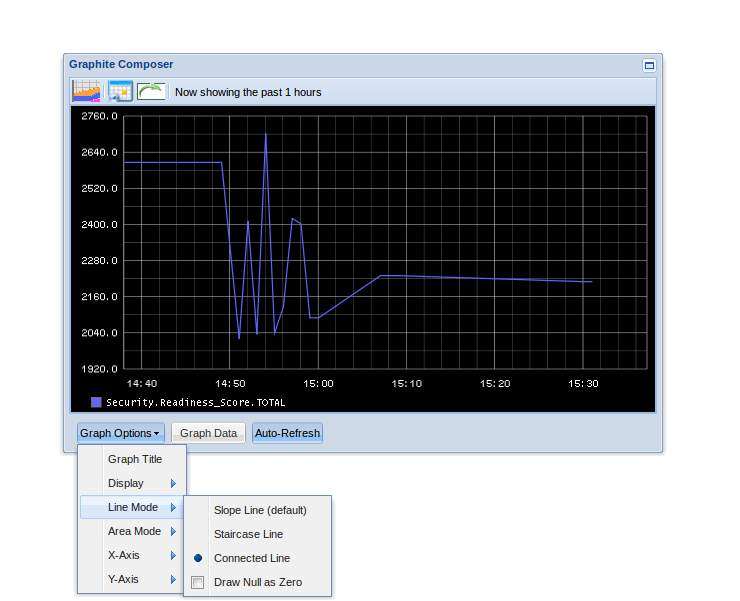Click the blue legend swatch for Security.Readiness_Score.TOTAL
Viewport: 740px width, 601px height.
[x=96, y=402]
